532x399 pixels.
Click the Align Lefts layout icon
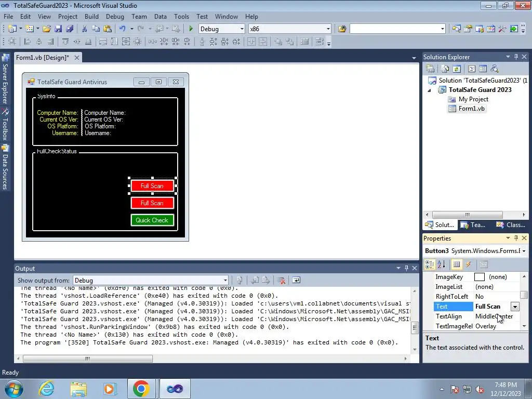coord(28,42)
